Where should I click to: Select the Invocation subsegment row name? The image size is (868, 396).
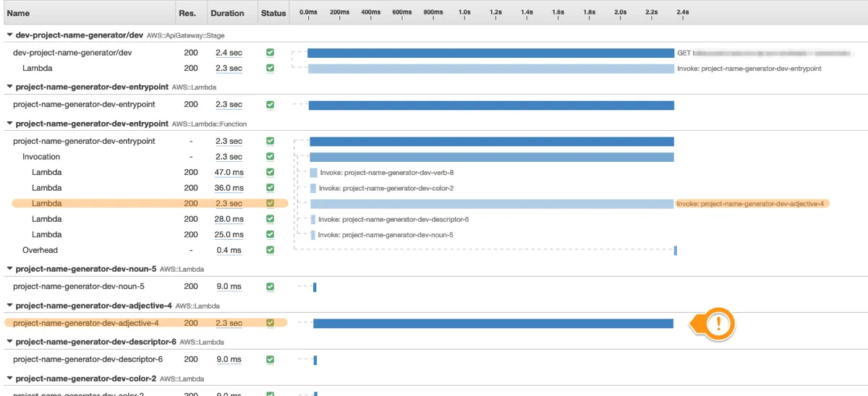41,157
